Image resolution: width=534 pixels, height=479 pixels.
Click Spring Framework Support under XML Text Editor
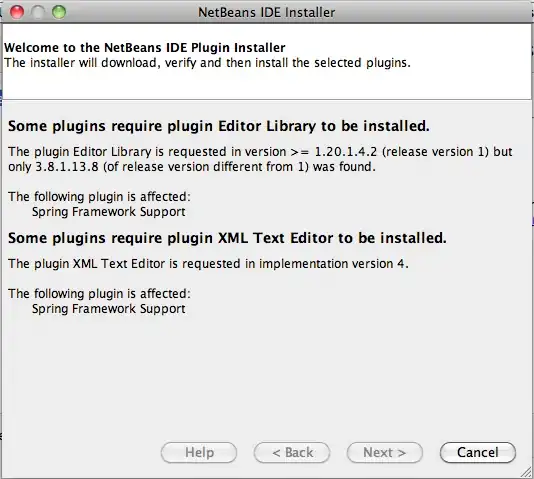click(x=109, y=309)
